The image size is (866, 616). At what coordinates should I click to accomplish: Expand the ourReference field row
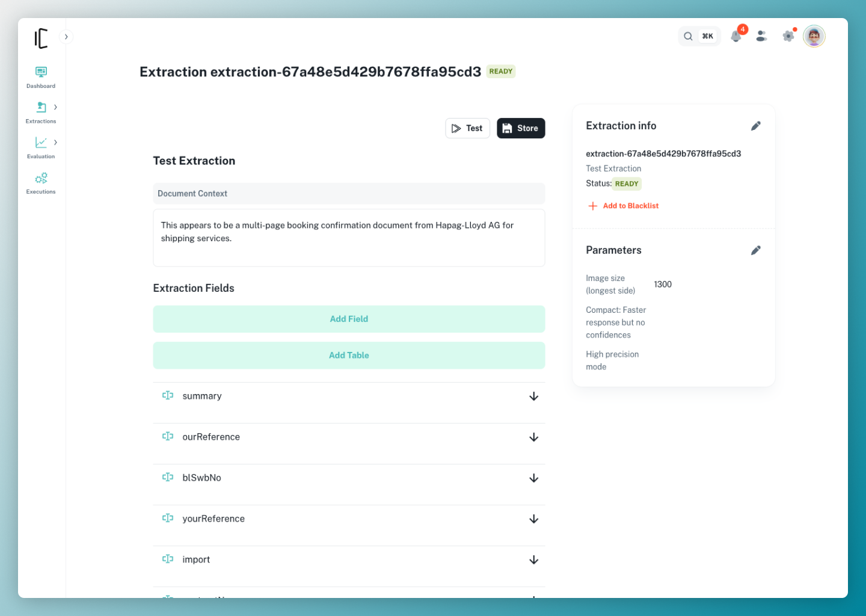pos(533,437)
